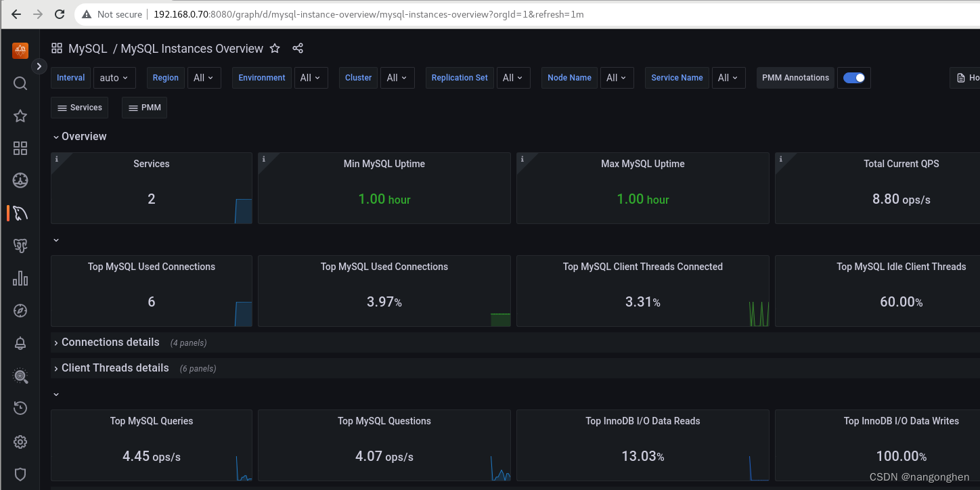
Task: Click the dashboards grid icon beside MySQL breadcrumb
Action: [x=57, y=48]
